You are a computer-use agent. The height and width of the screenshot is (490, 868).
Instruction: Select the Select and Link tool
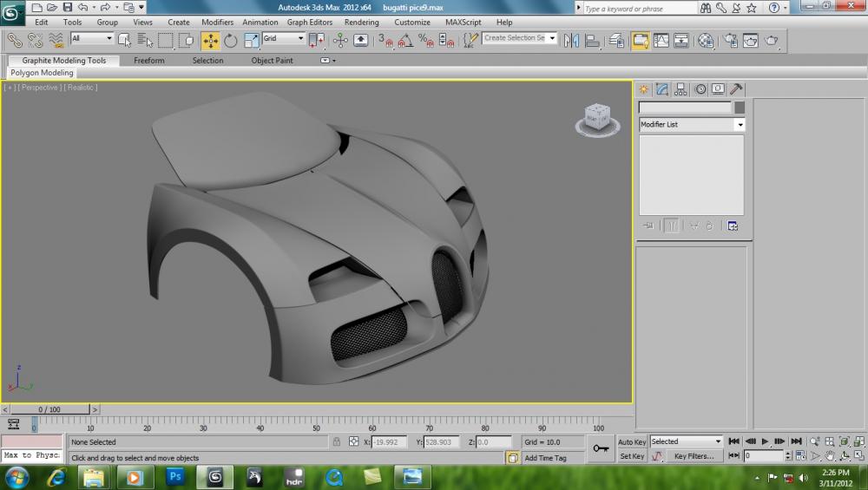click(x=15, y=41)
